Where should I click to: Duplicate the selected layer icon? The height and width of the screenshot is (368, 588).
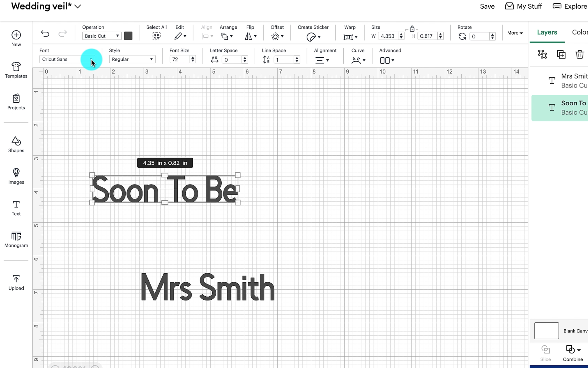click(561, 54)
